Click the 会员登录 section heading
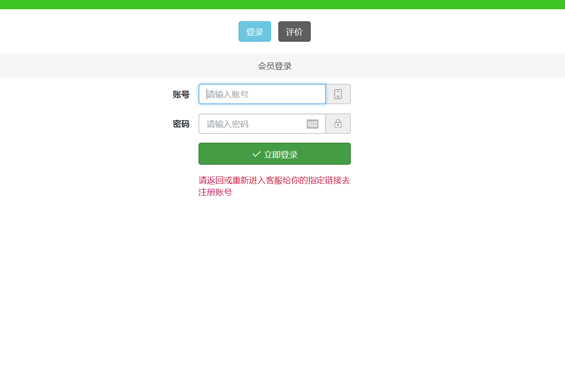565x392 pixels. click(x=275, y=66)
